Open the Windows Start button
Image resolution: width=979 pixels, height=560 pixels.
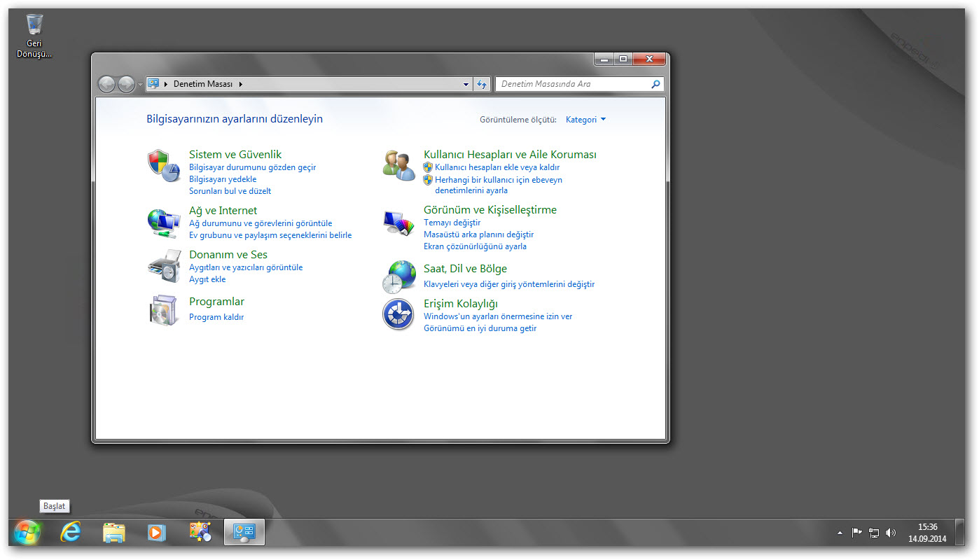(27, 533)
